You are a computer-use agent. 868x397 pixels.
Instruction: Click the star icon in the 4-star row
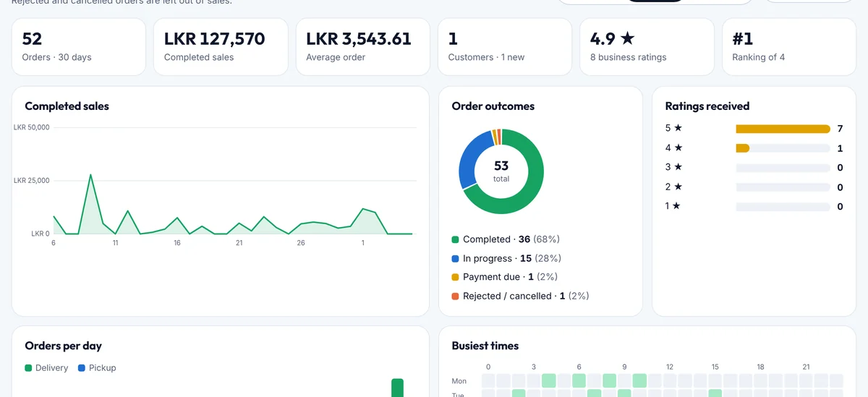click(x=678, y=148)
